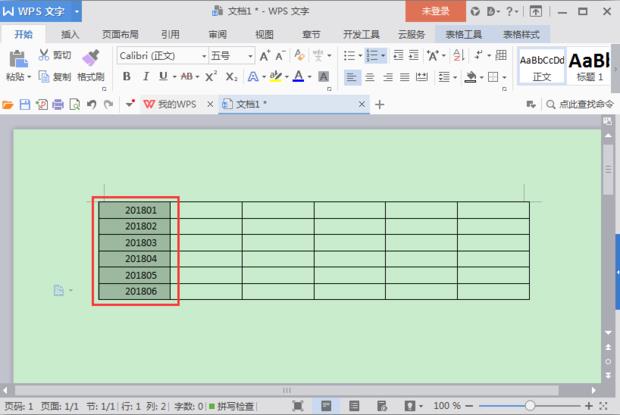Apply the font color A
Viewport: 620px width, 415px height.
pos(299,76)
